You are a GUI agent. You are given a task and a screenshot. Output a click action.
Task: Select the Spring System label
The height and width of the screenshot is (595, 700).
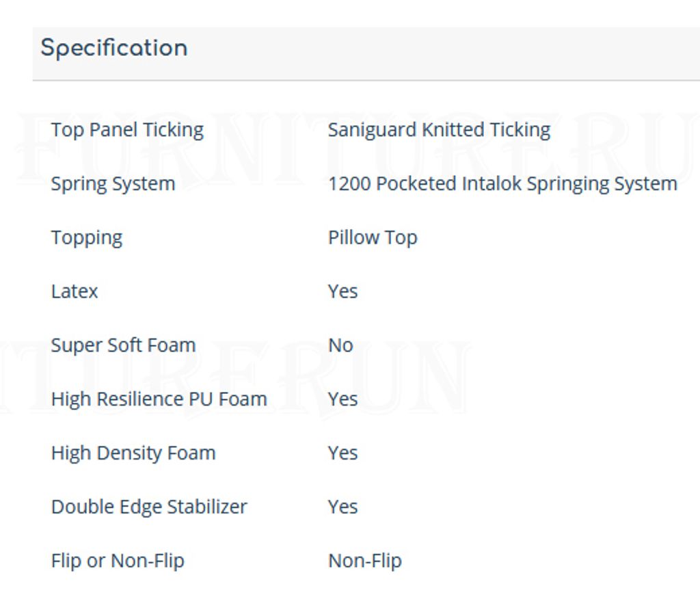[x=113, y=183]
